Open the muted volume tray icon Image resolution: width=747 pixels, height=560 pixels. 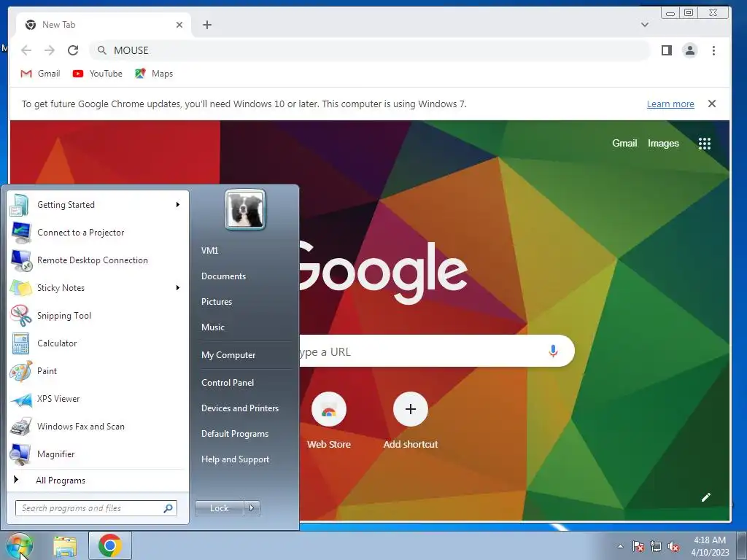[x=673, y=546]
